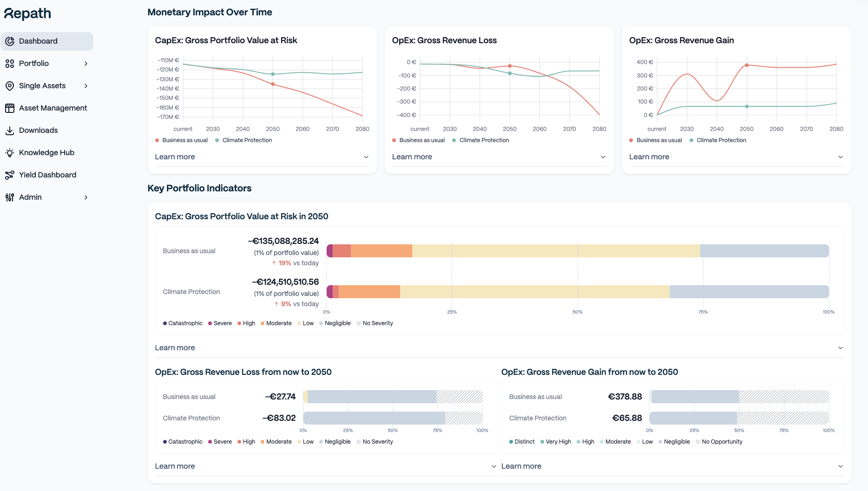This screenshot has height=491, width=868.
Task: Click the Admin sliders icon
Action: click(10, 197)
